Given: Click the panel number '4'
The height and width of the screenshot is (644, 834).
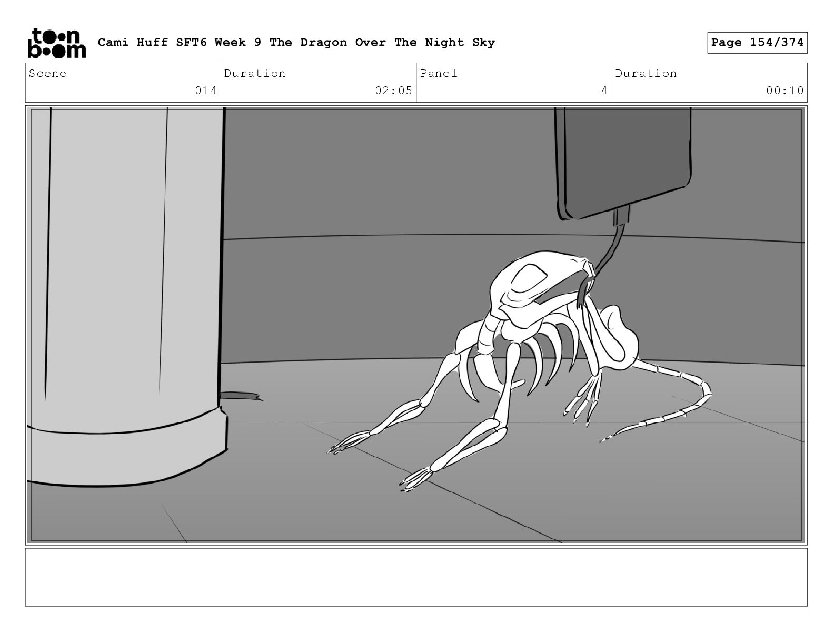Looking at the screenshot, I should pyautogui.click(x=604, y=90).
